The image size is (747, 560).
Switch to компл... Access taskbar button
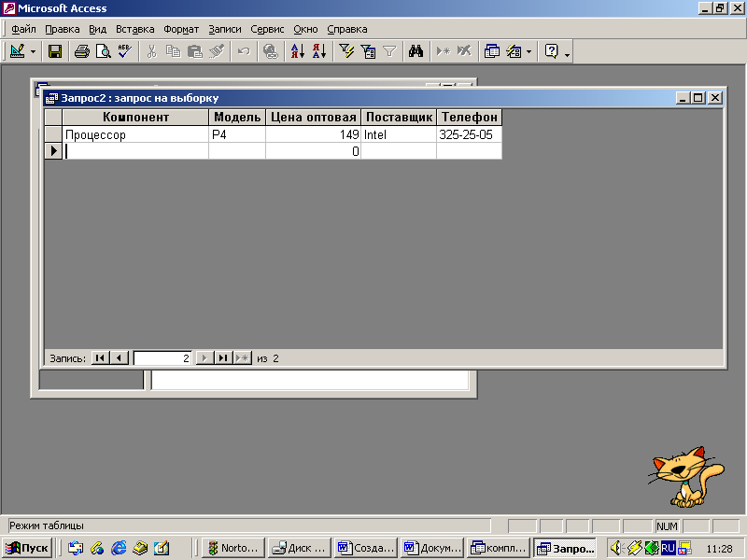(x=499, y=548)
